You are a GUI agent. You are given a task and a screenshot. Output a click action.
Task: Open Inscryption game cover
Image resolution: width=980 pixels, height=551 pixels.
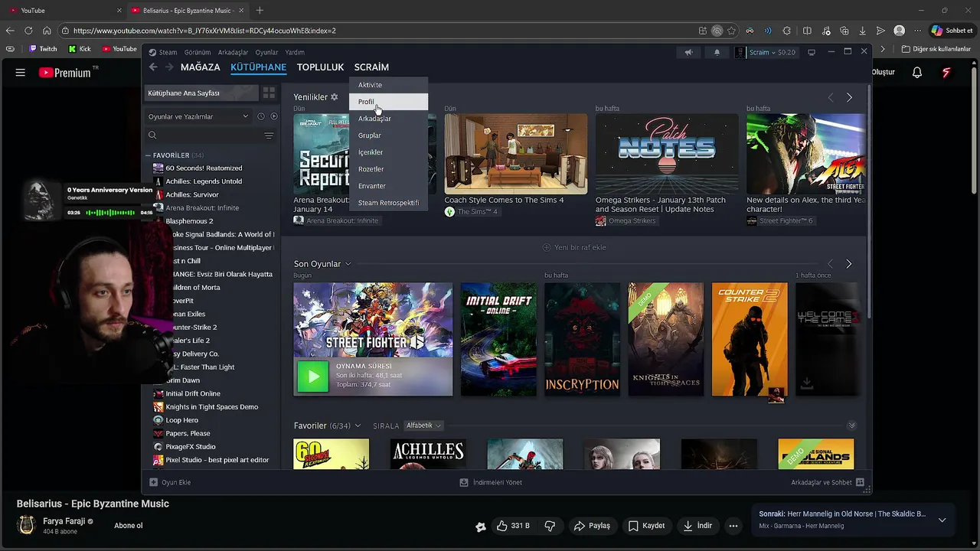(x=582, y=339)
